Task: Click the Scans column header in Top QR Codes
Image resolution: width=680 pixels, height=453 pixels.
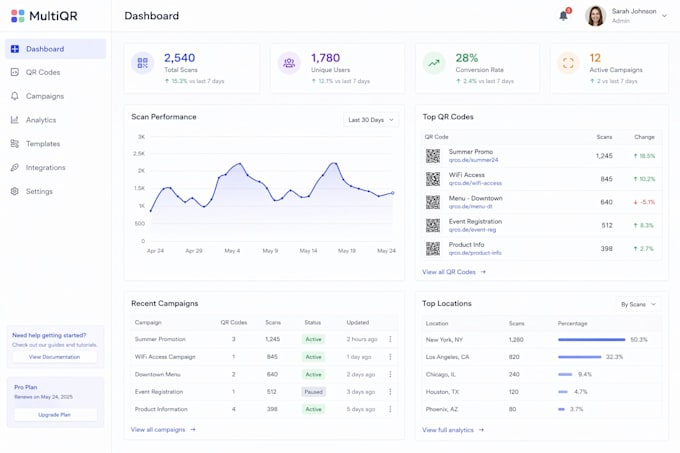Action: pos(604,137)
